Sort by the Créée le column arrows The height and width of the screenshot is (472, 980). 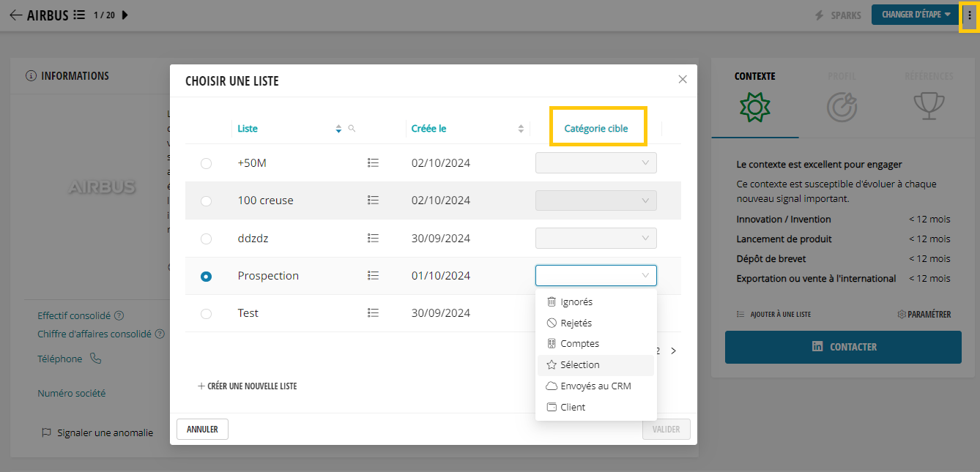(x=521, y=129)
